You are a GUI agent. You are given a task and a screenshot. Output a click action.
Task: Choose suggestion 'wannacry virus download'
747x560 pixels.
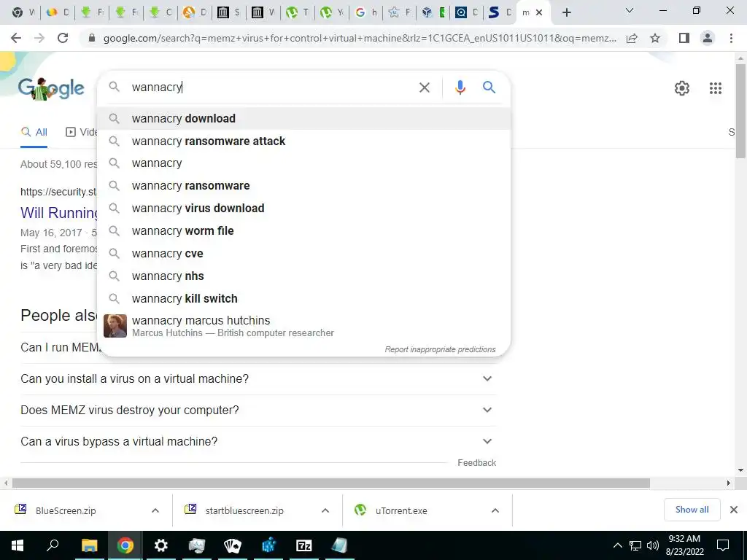[303, 208]
